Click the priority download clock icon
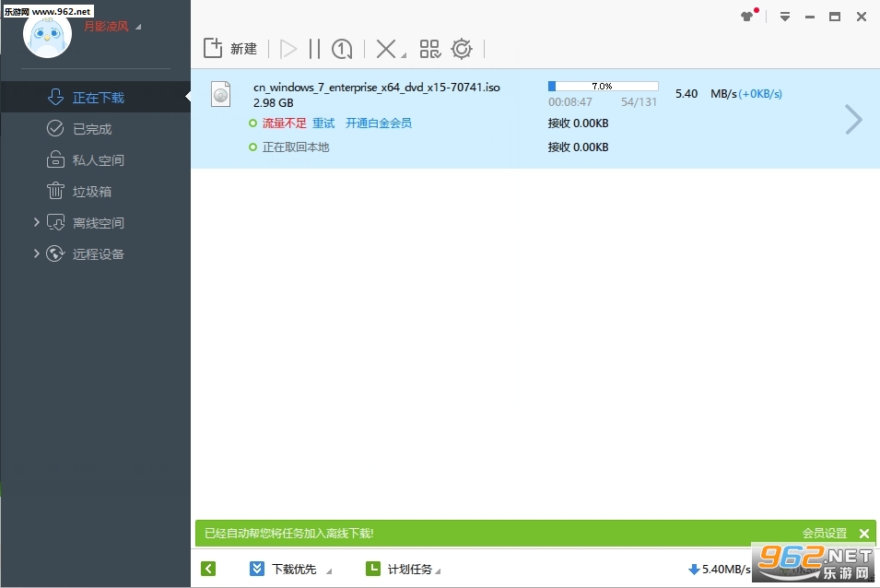 [342, 49]
